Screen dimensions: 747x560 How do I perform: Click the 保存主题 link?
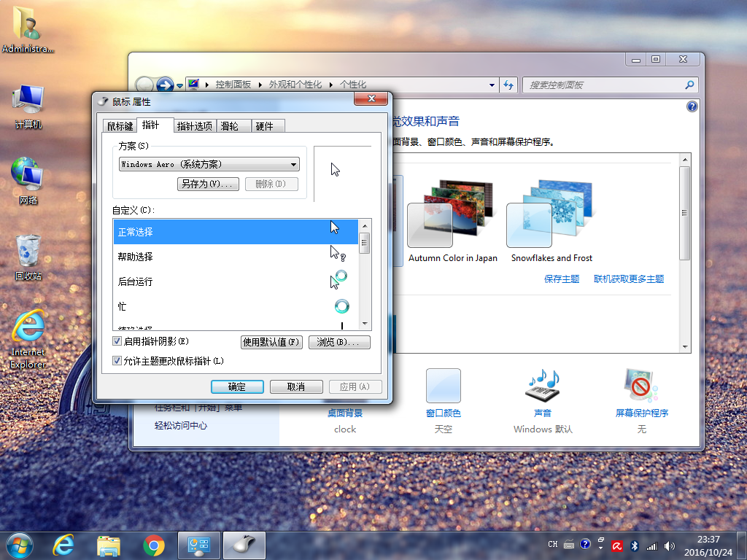coord(562,279)
